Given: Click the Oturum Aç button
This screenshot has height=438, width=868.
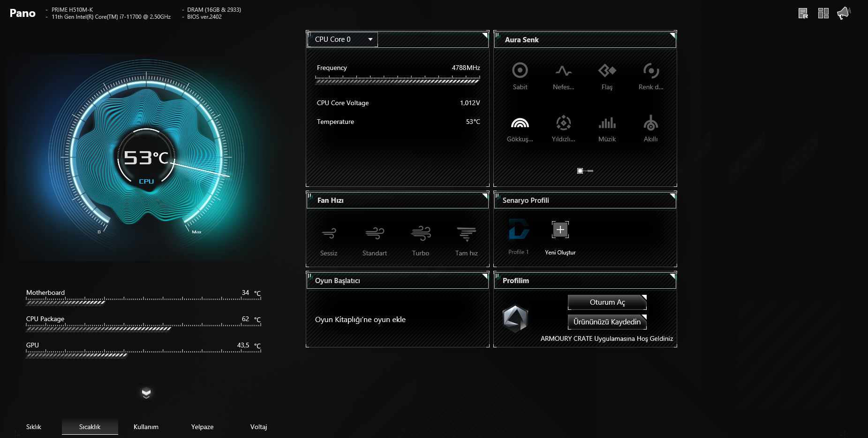Looking at the screenshot, I should coord(607,302).
